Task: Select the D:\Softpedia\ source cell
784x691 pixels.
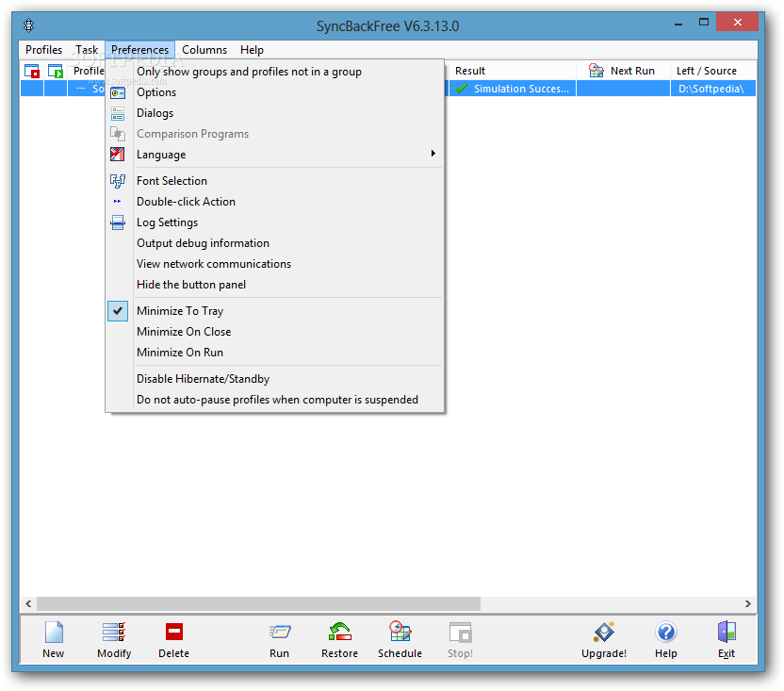Action: [713, 89]
